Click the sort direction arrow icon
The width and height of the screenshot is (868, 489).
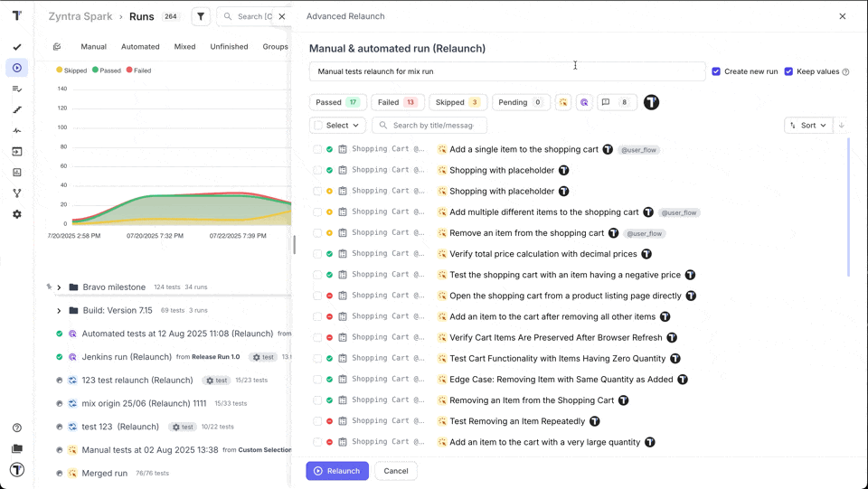(841, 126)
